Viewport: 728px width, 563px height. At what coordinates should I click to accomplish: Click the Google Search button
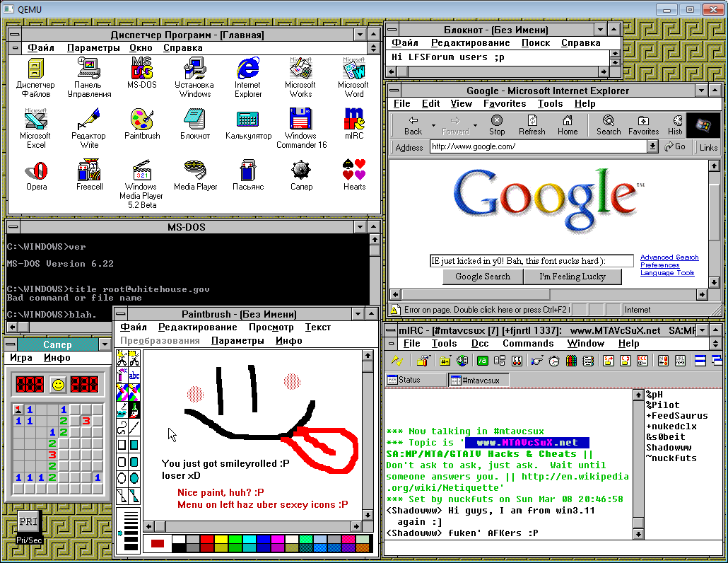[483, 277]
